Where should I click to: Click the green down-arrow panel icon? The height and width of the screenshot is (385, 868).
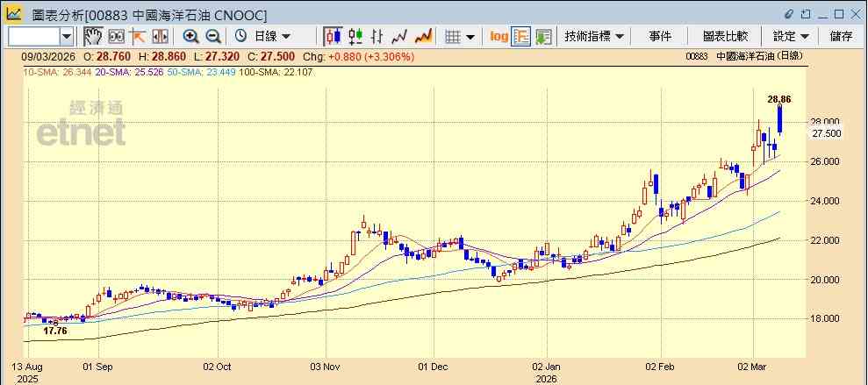(543, 37)
